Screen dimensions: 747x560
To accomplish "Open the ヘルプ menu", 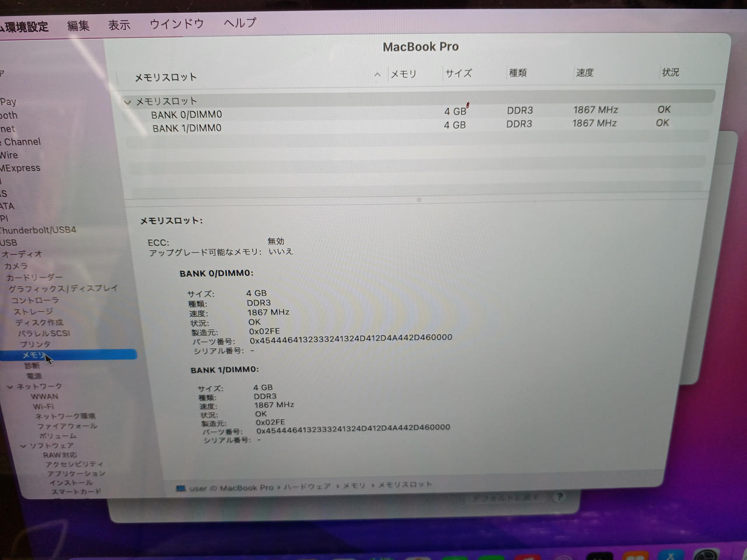I will 240,23.
